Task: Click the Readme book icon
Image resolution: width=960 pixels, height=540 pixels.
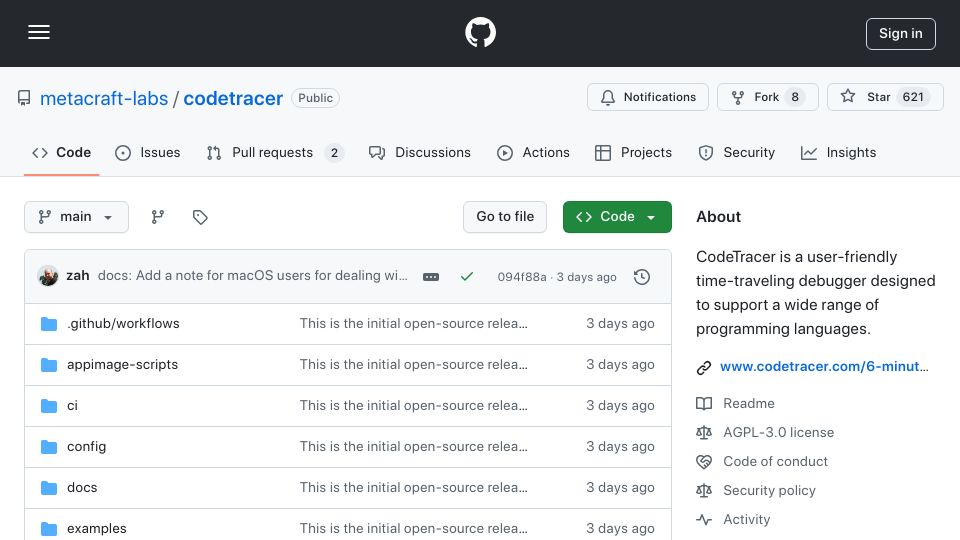Action: (x=704, y=403)
